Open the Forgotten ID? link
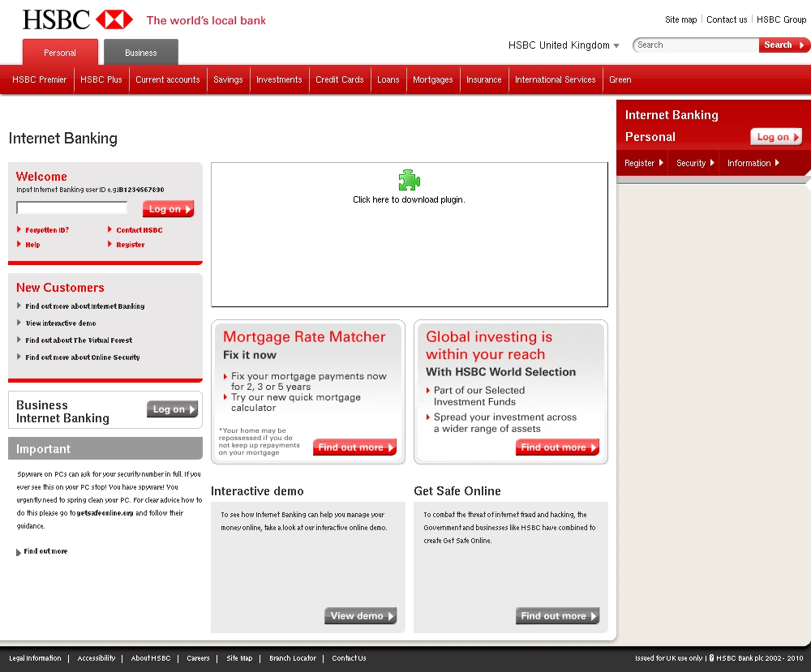 47,230
